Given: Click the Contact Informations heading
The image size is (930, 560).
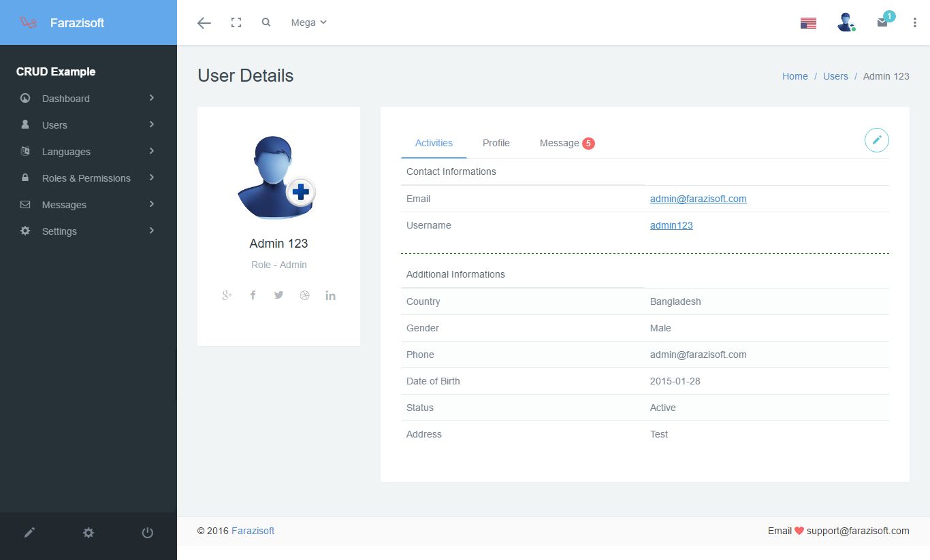Looking at the screenshot, I should (451, 171).
